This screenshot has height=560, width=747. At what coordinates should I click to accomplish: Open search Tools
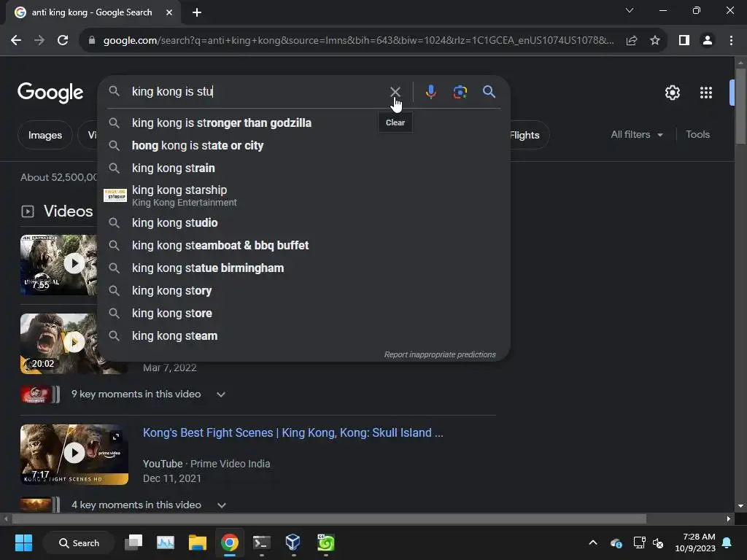tap(697, 135)
